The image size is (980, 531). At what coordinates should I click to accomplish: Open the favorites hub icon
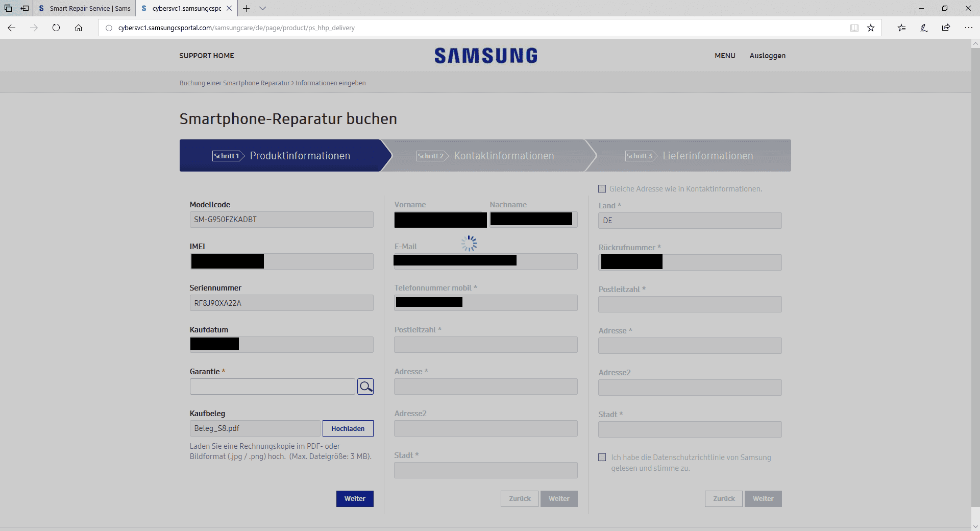click(901, 28)
